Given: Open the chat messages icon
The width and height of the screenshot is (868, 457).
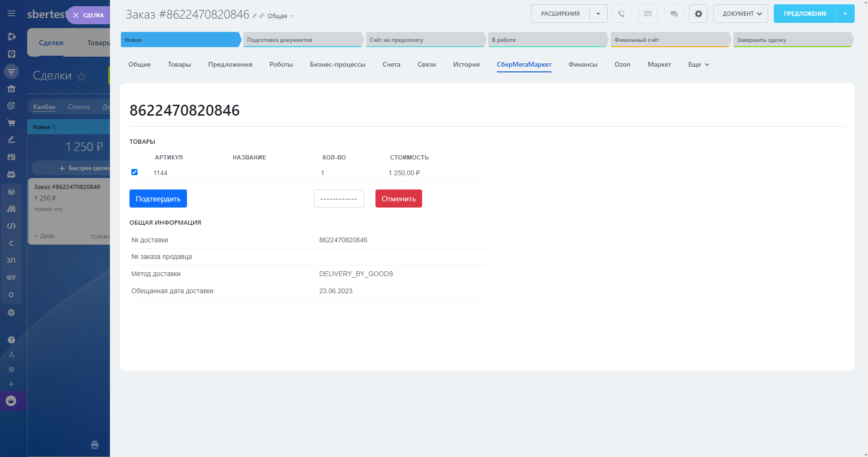Looking at the screenshot, I should point(674,14).
